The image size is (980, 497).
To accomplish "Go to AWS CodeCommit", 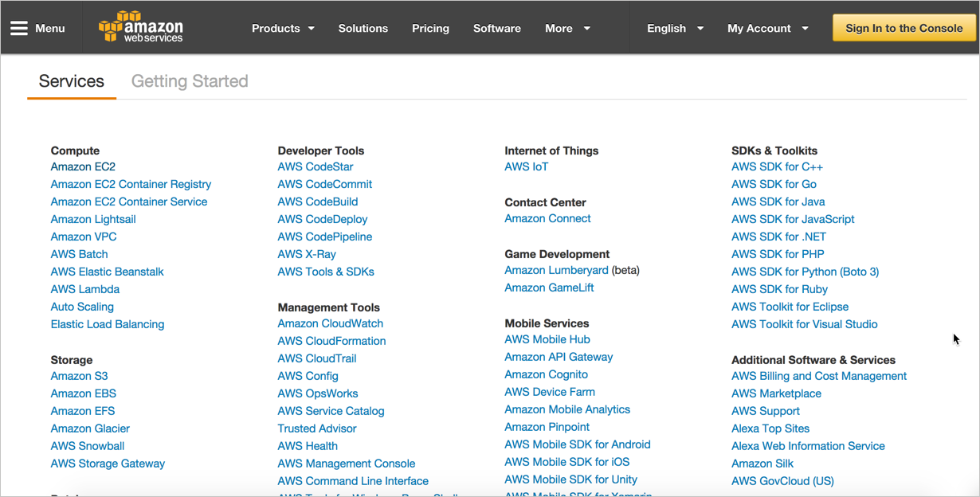I will [325, 184].
